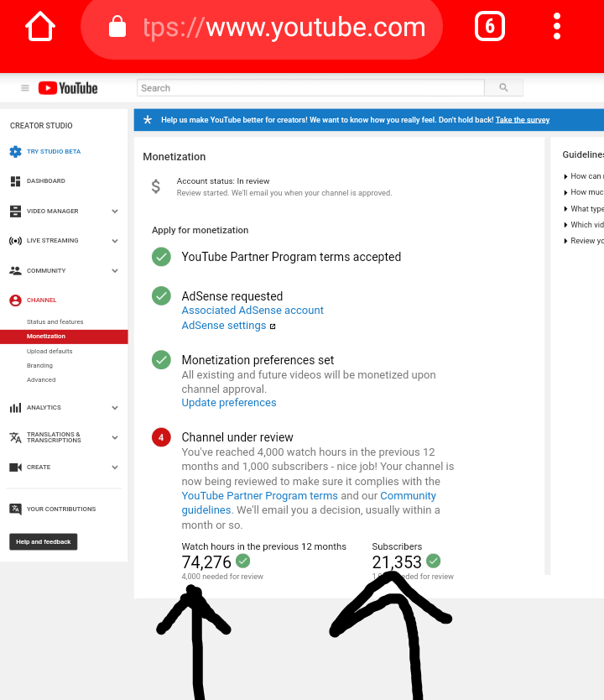The width and height of the screenshot is (604, 700).
Task: Click the Analytics bar chart icon
Action: pyautogui.click(x=15, y=408)
